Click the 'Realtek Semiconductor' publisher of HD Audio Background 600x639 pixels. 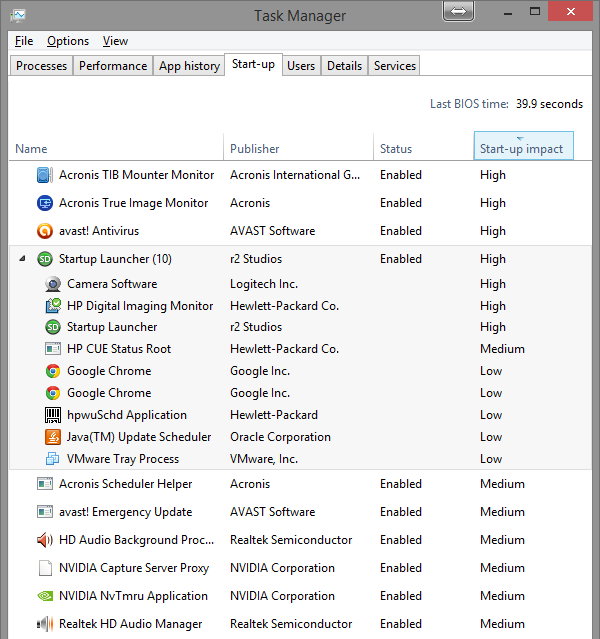coord(291,540)
